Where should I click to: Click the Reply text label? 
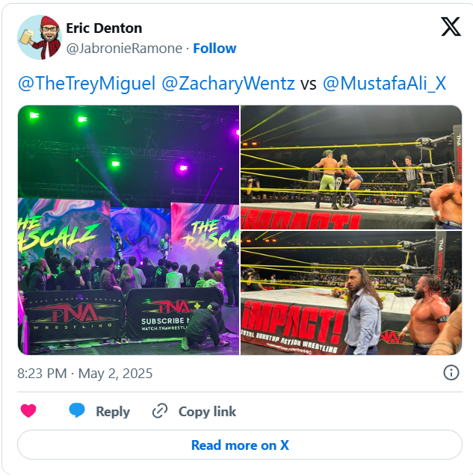click(x=113, y=412)
